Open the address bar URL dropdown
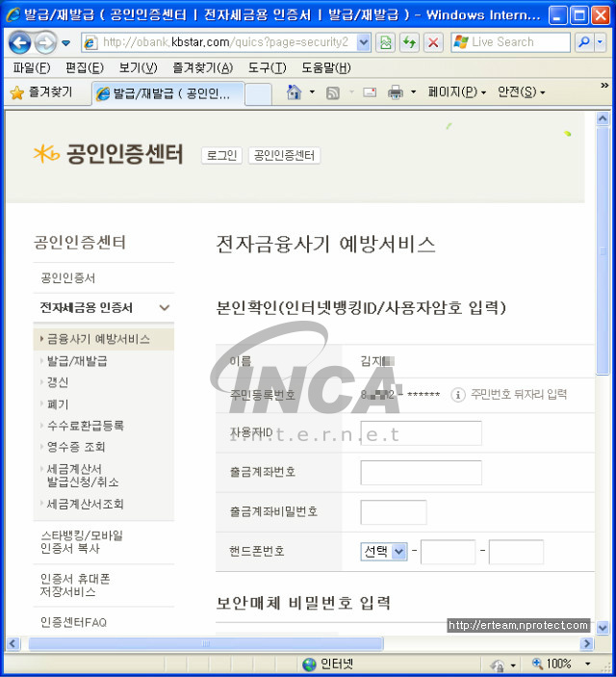This screenshot has height=677, width=616. [364, 42]
